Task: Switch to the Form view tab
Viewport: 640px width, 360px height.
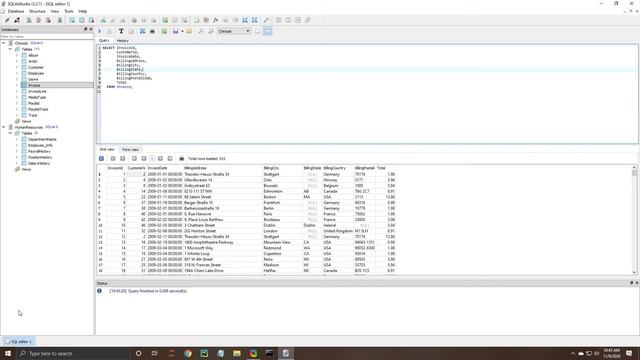Action: coord(130,150)
